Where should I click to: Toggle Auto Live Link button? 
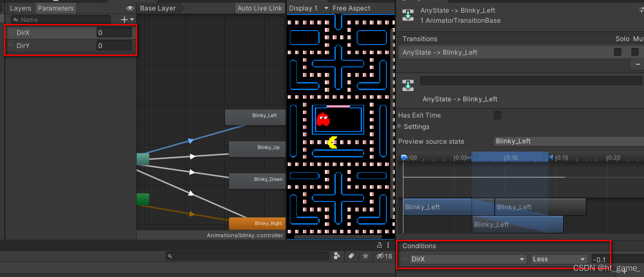[260, 8]
